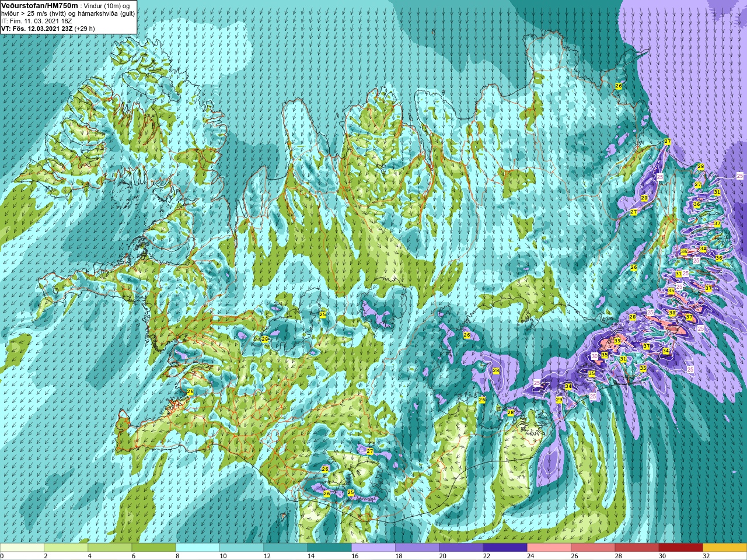Screen dimensions: 747x560
Task: Select the dark teal 14–16 m/s legend swatch
Action: [330, 548]
